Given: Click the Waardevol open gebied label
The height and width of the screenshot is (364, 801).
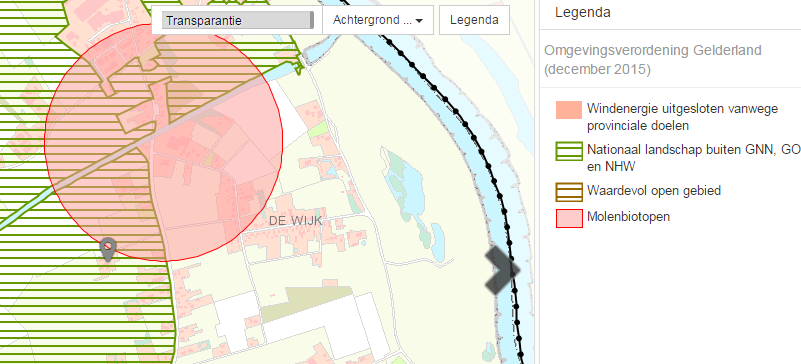Looking at the screenshot, I should click(x=654, y=191).
